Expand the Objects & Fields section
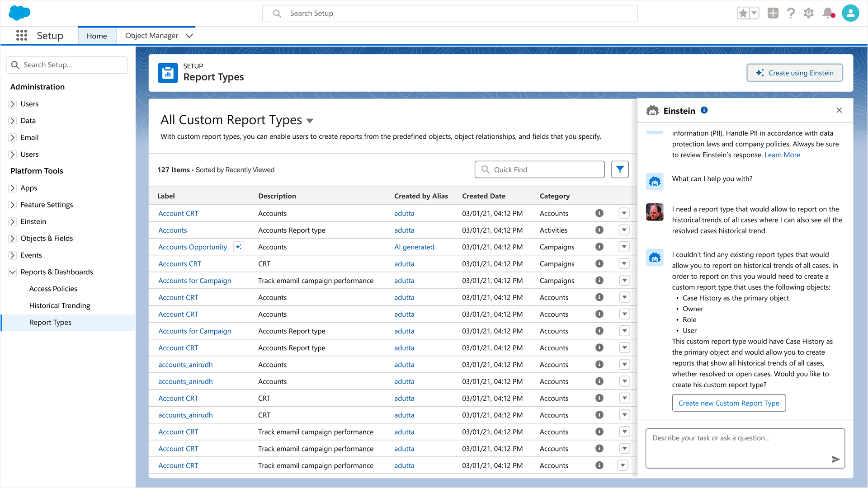 coord(13,238)
